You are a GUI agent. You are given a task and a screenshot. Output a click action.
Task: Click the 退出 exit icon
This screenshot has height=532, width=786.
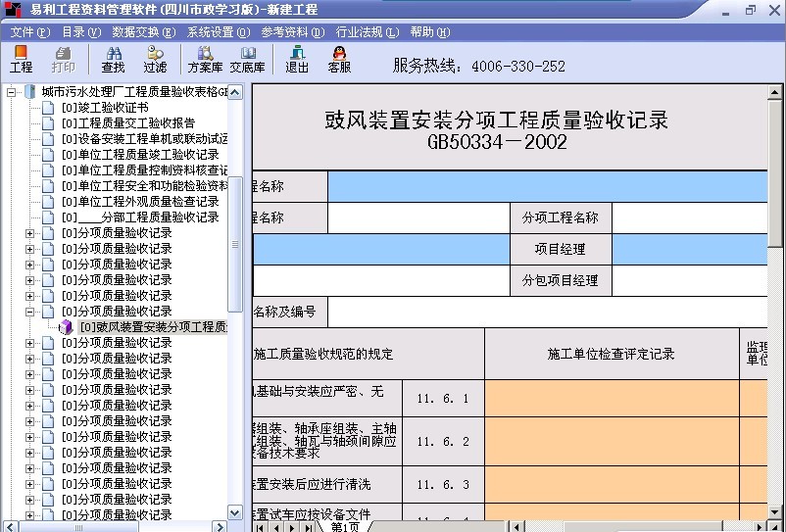point(297,59)
